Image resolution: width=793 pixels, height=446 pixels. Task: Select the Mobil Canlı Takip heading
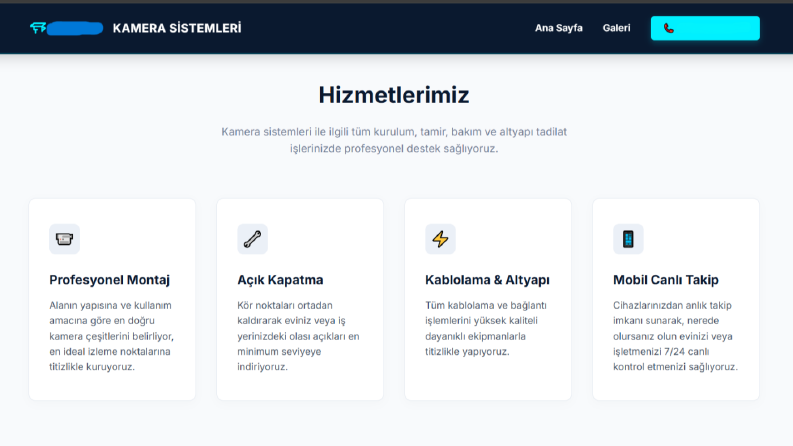coord(666,280)
